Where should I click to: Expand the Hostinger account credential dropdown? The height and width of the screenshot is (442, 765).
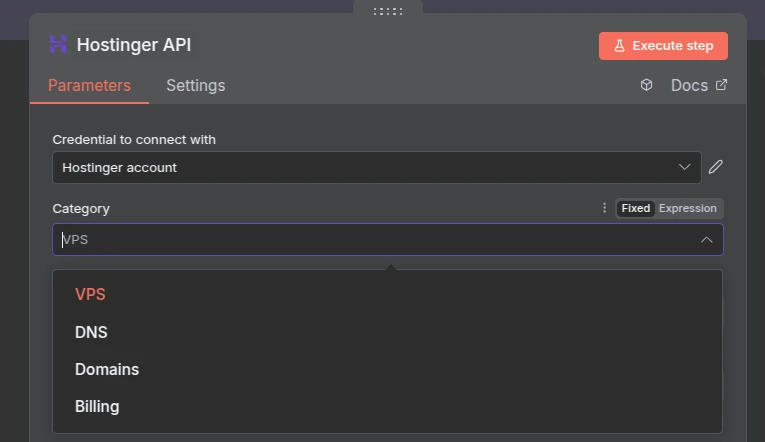[x=684, y=167]
